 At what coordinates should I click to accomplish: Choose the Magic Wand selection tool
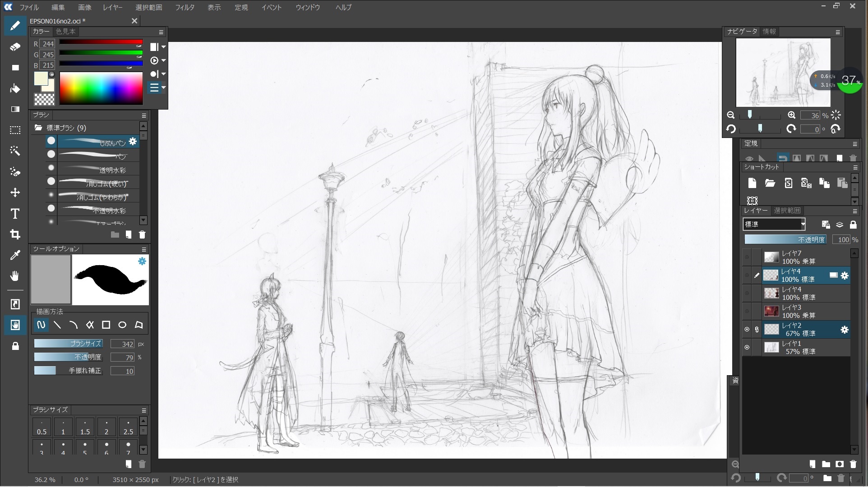point(15,151)
